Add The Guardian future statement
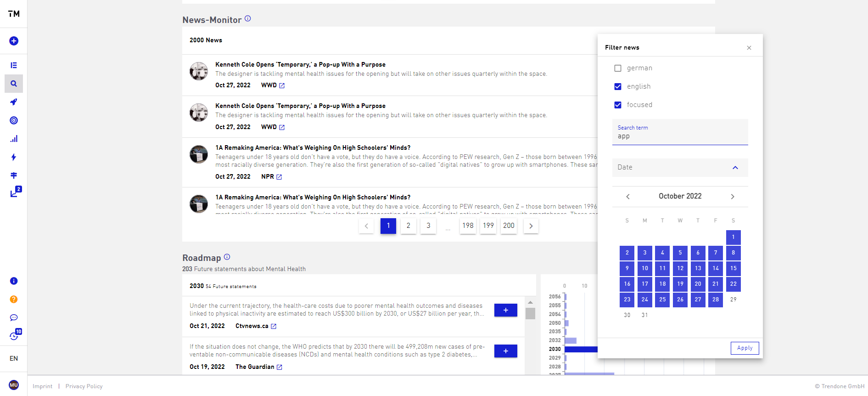The height and width of the screenshot is (396, 868). pyautogui.click(x=506, y=351)
